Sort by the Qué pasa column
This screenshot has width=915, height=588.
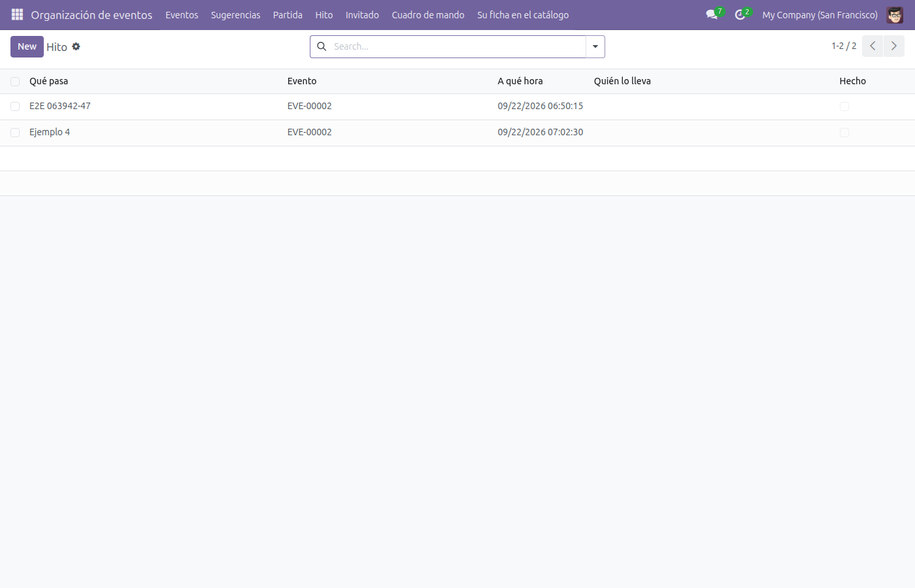click(48, 81)
